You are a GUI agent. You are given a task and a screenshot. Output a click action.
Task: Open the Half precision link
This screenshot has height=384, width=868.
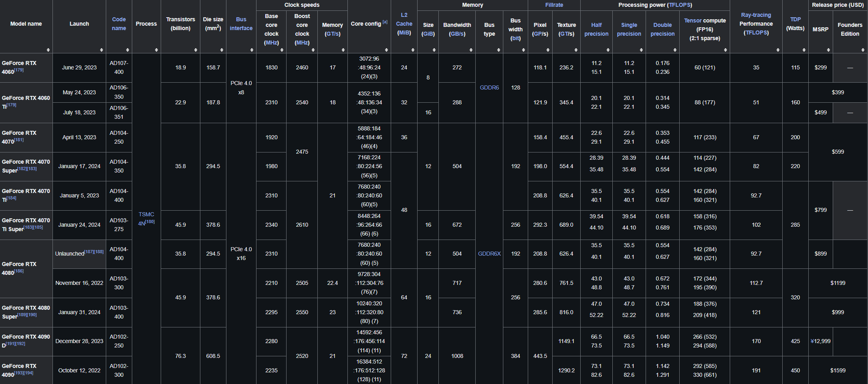[596, 29]
